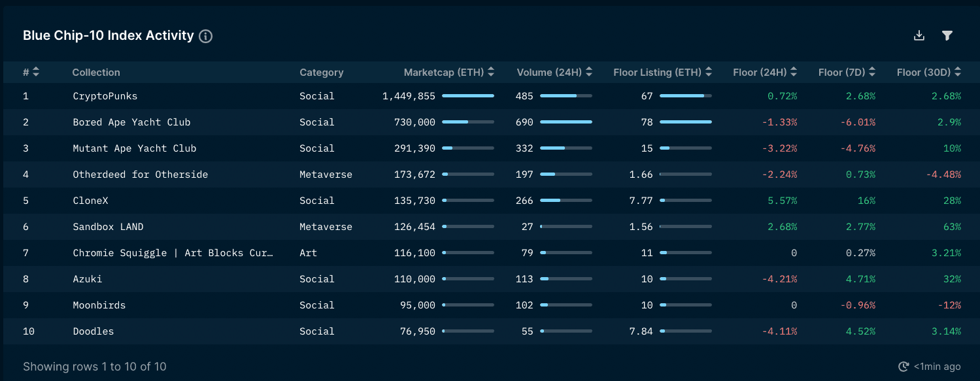Viewport: 980px width, 381px height.
Task: Sort by the # rank column
Action: tap(36, 72)
